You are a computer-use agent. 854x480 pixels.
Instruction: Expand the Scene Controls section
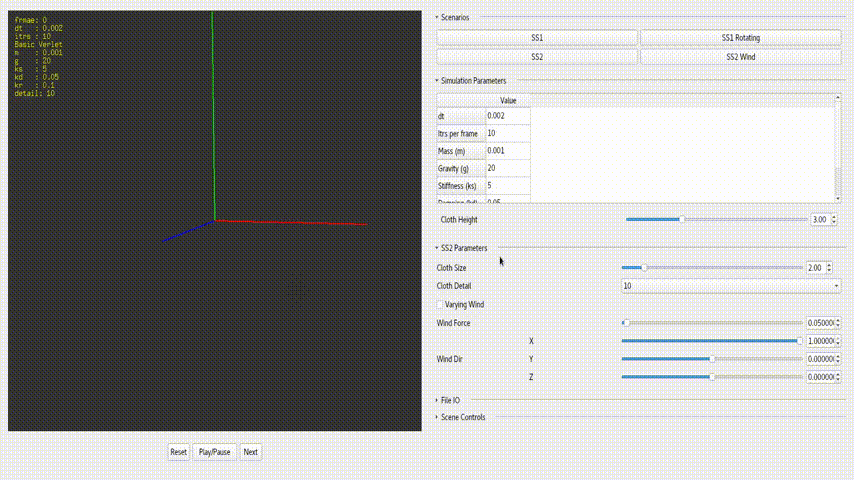point(462,417)
